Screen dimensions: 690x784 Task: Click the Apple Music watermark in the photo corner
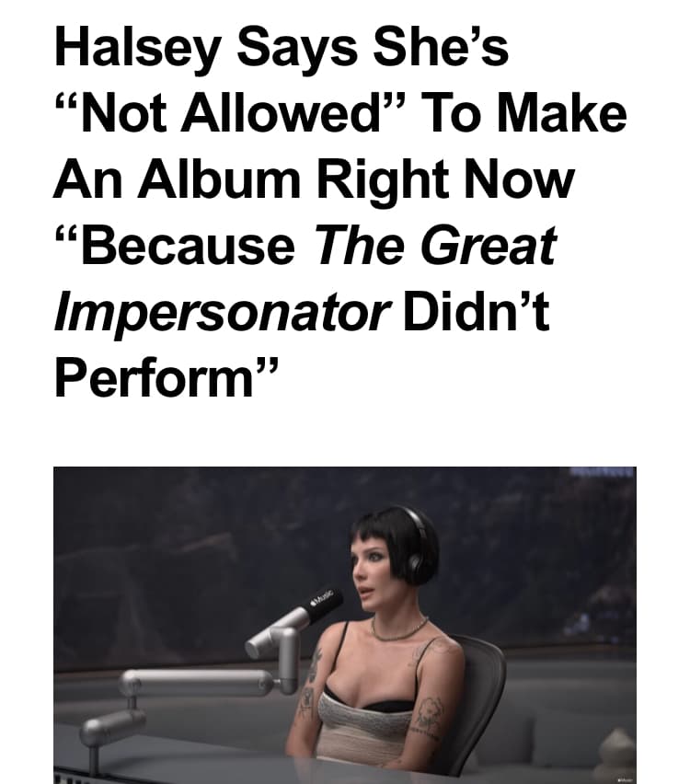tap(625, 780)
